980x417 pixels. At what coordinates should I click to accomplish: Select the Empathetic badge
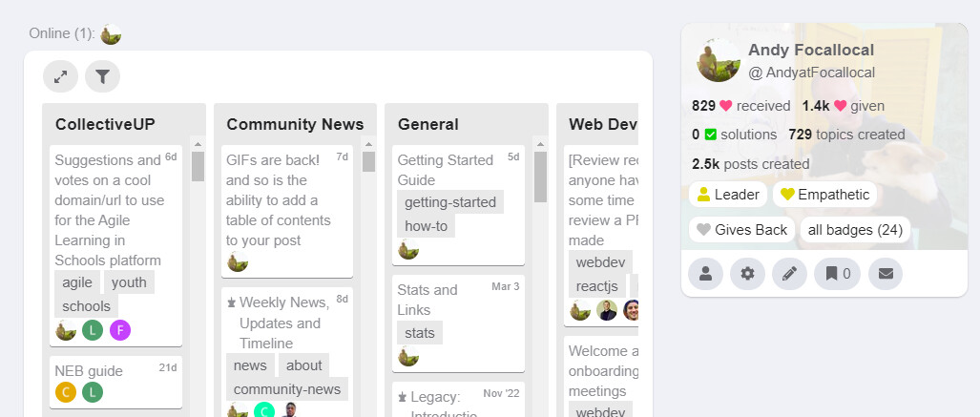[x=824, y=195]
